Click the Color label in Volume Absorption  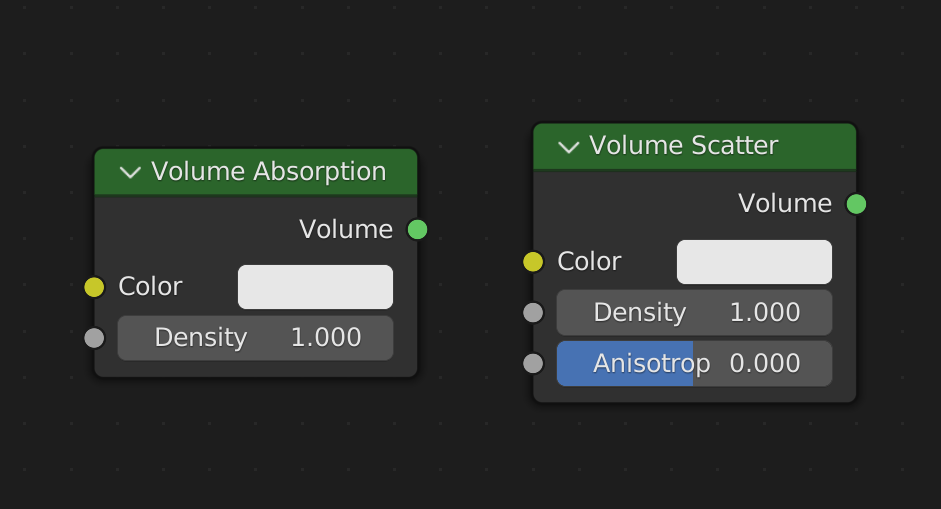pos(150,287)
